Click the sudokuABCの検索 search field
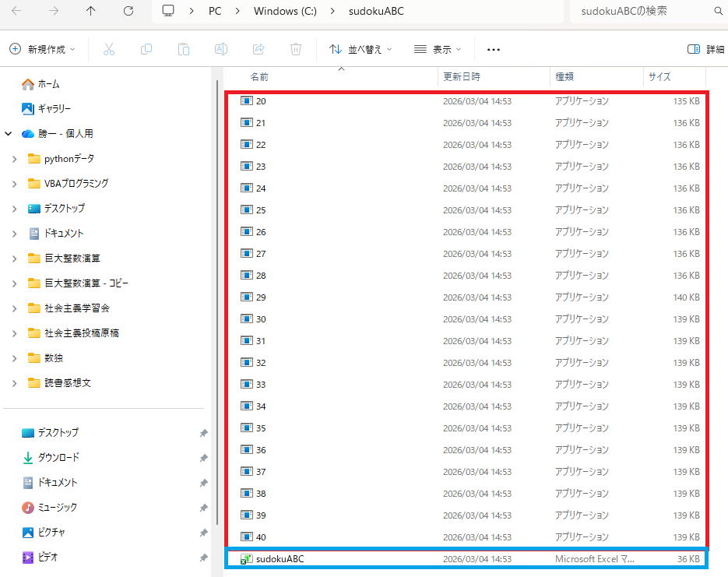The height and width of the screenshot is (577, 728). pos(638,12)
